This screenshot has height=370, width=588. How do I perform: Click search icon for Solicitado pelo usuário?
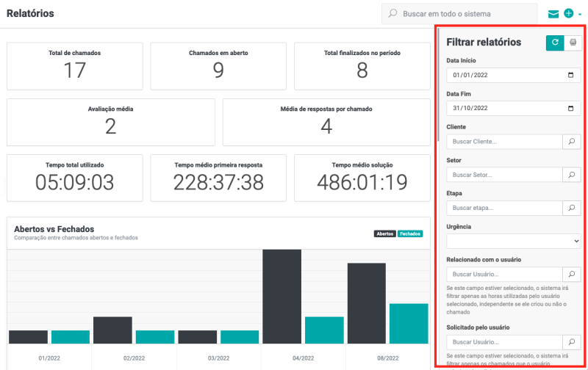pos(571,342)
